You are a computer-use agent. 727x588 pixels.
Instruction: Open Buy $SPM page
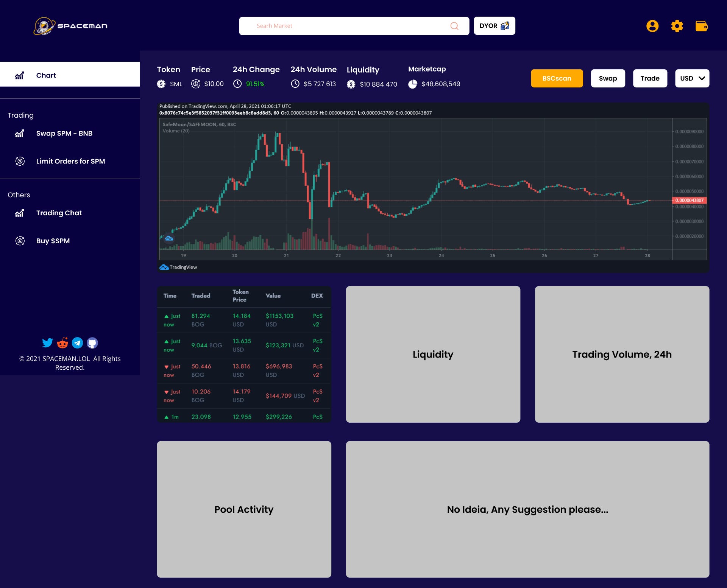click(53, 241)
